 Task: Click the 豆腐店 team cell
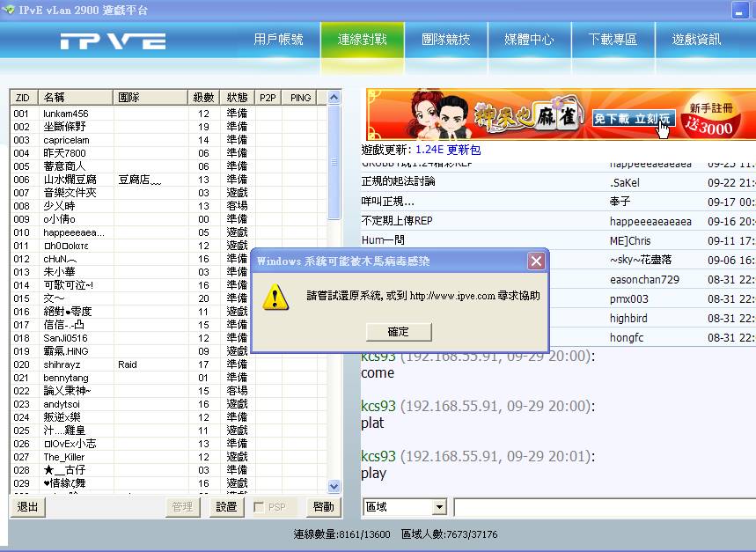pyautogui.click(x=139, y=180)
